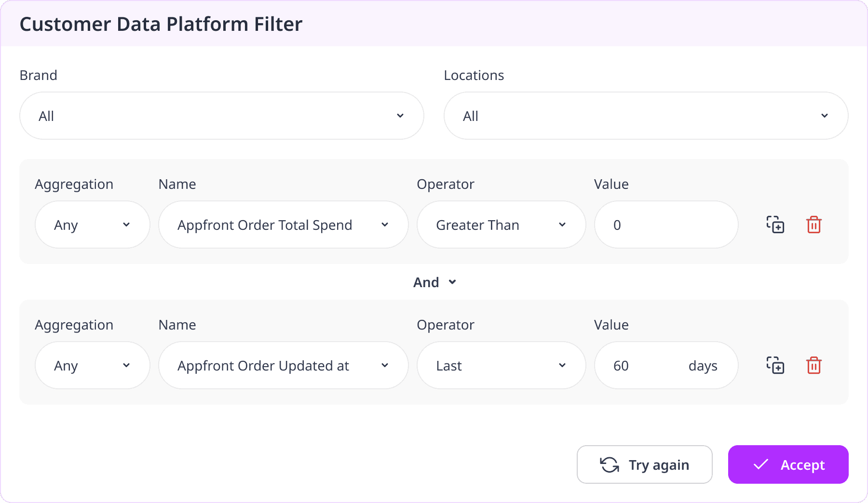Duplicate the Order Updated at filter row
This screenshot has width=868, height=503.
pos(775,365)
